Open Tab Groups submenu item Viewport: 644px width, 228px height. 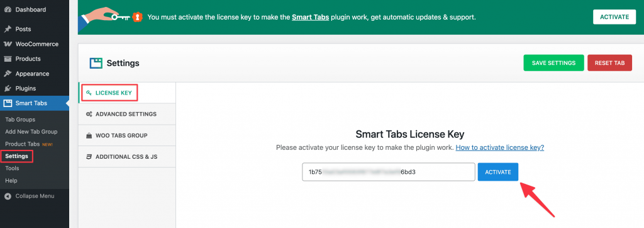click(20, 120)
